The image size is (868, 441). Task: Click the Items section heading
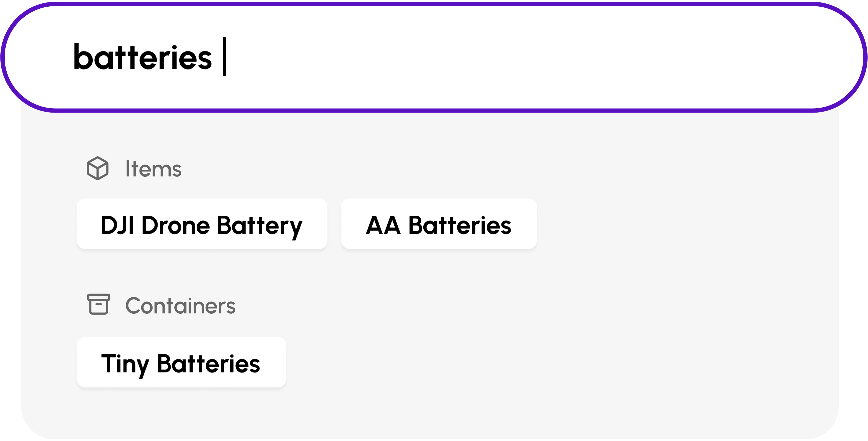(153, 169)
